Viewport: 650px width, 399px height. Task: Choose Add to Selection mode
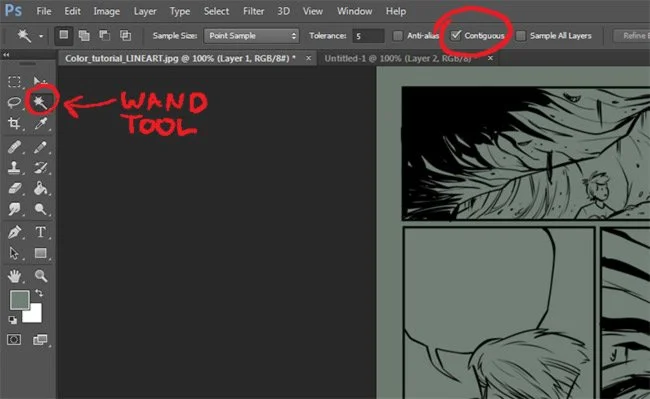pos(84,36)
